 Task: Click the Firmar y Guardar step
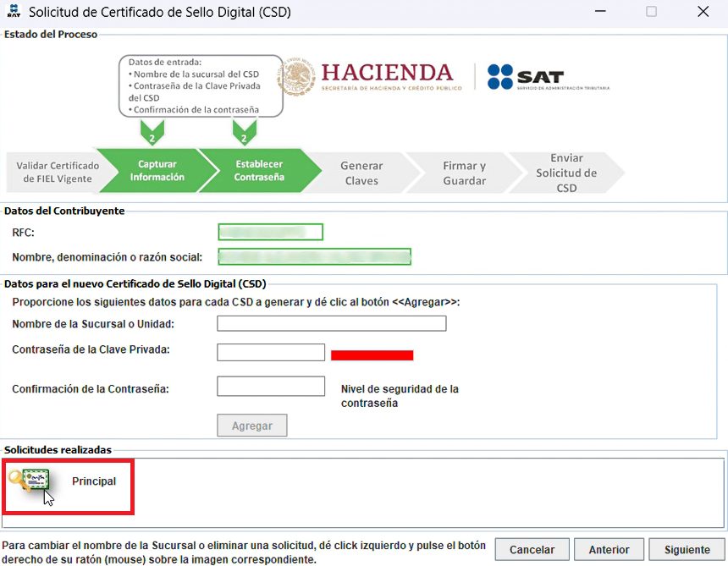[x=464, y=173]
